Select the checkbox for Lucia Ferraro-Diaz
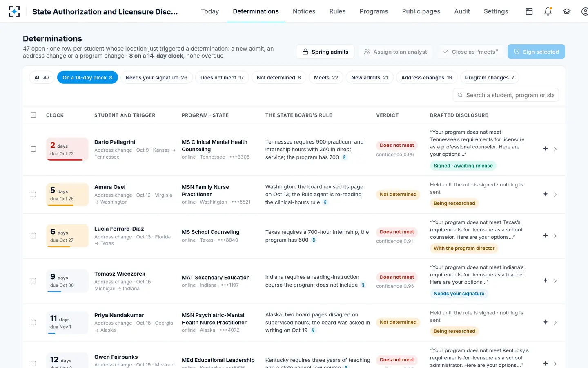This screenshot has height=368, width=588. point(33,236)
